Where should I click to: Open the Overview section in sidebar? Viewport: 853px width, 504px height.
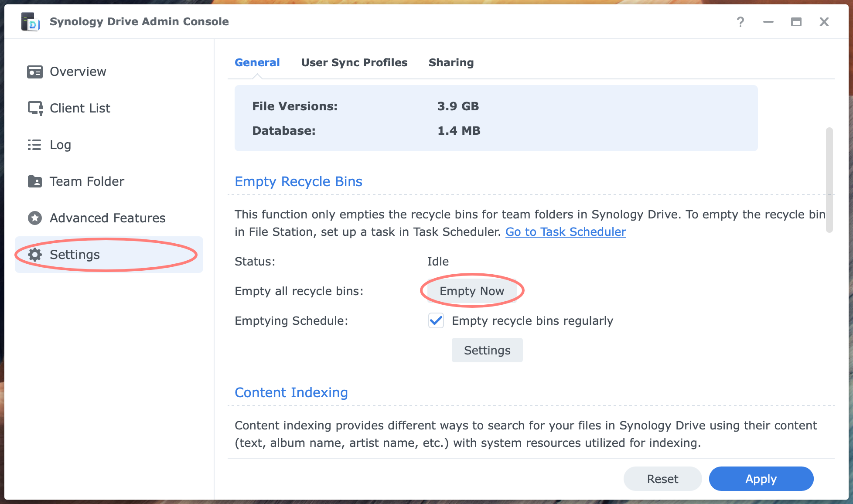[78, 72]
